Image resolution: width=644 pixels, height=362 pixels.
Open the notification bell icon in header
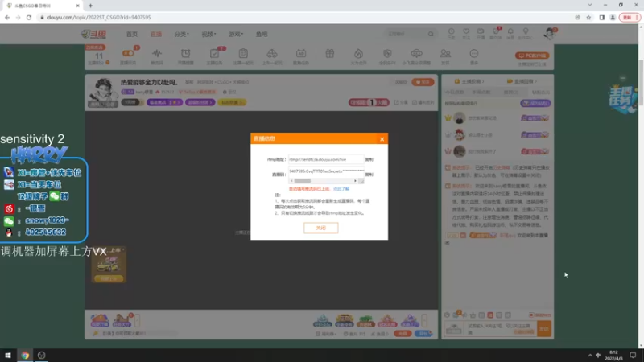[510, 31]
